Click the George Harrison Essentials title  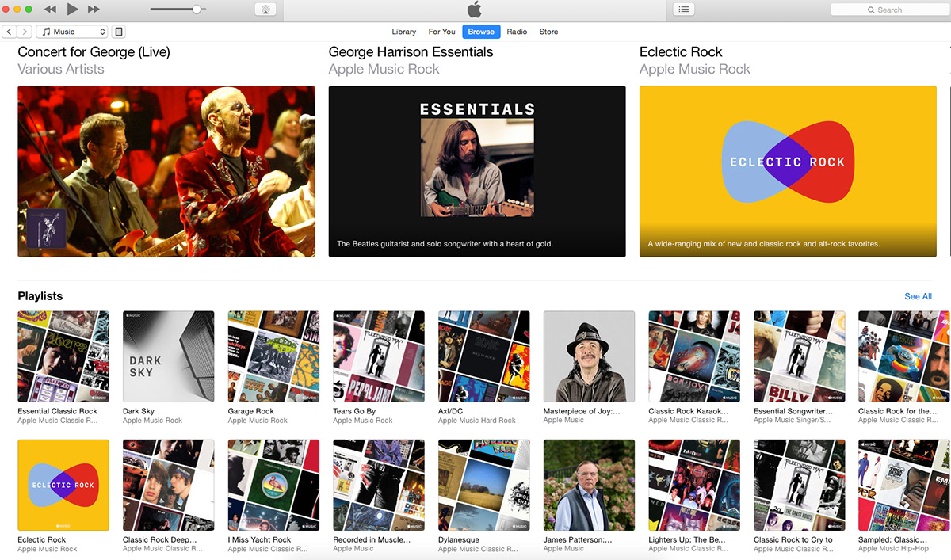411,52
